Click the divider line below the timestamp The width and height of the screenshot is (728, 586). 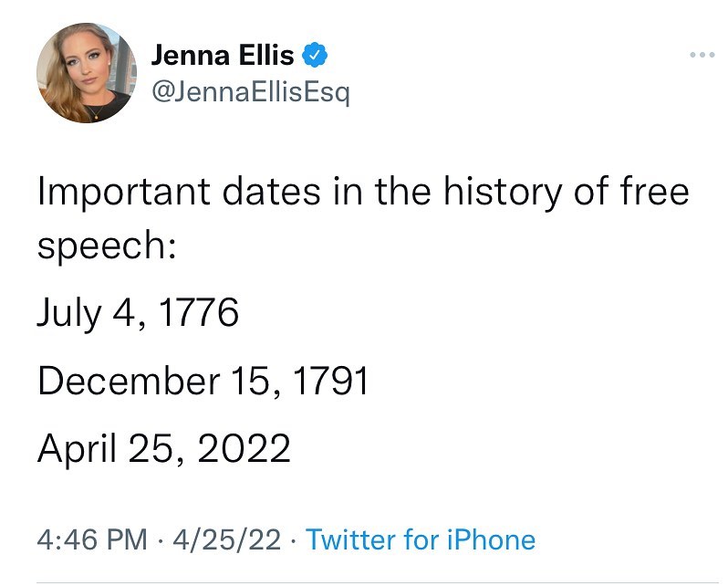point(378,581)
